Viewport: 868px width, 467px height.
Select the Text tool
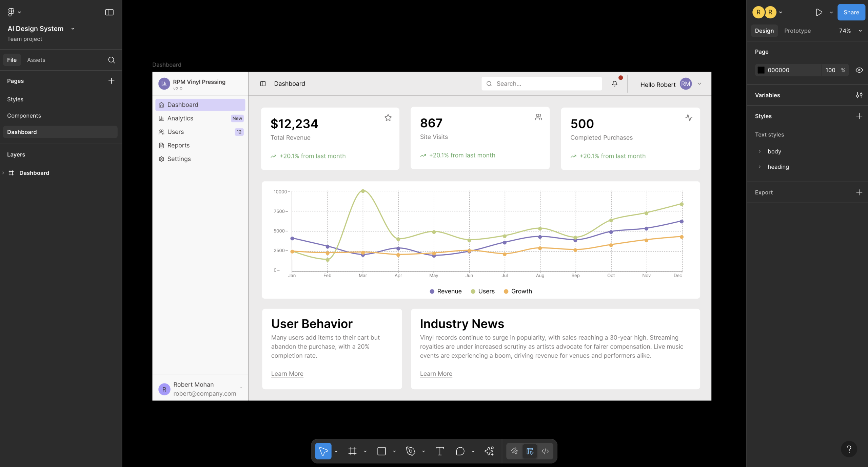click(x=440, y=451)
